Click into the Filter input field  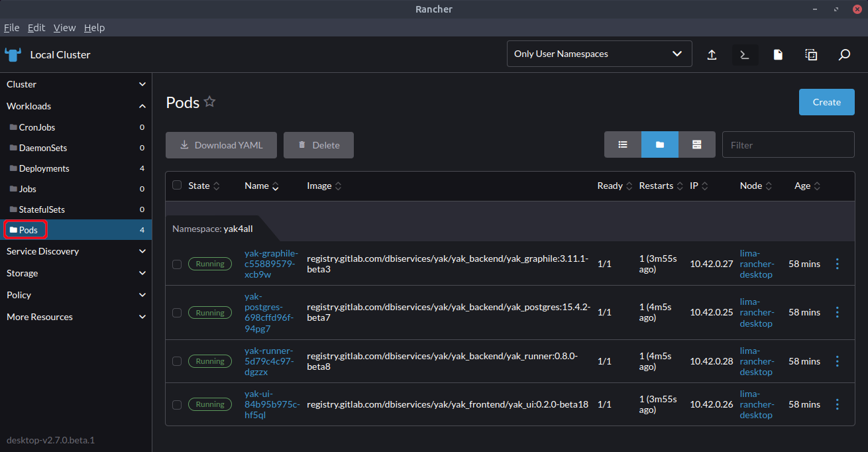[x=788, y=144]
